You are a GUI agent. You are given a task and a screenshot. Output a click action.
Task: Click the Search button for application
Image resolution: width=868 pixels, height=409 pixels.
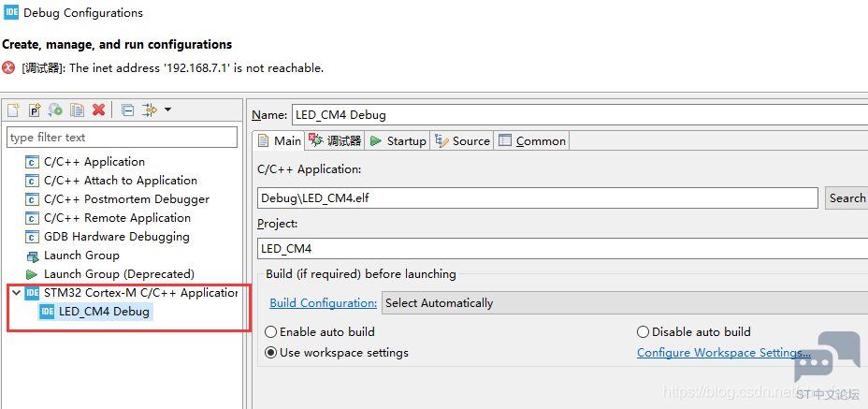coord(846,198)
